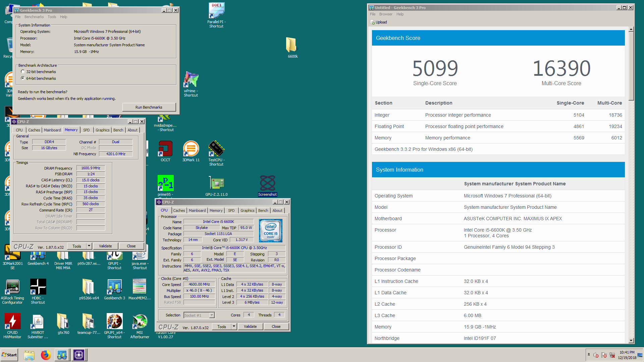Click scroll up arrow in Geekbench results
The image size is (644, 362).
coord(631,29)
